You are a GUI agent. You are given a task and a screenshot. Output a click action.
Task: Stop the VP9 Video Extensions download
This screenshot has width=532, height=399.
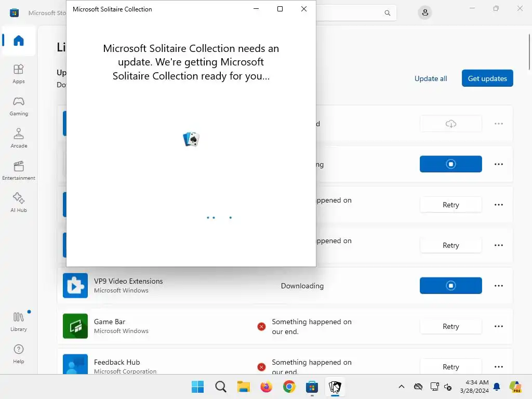(450, 286)
